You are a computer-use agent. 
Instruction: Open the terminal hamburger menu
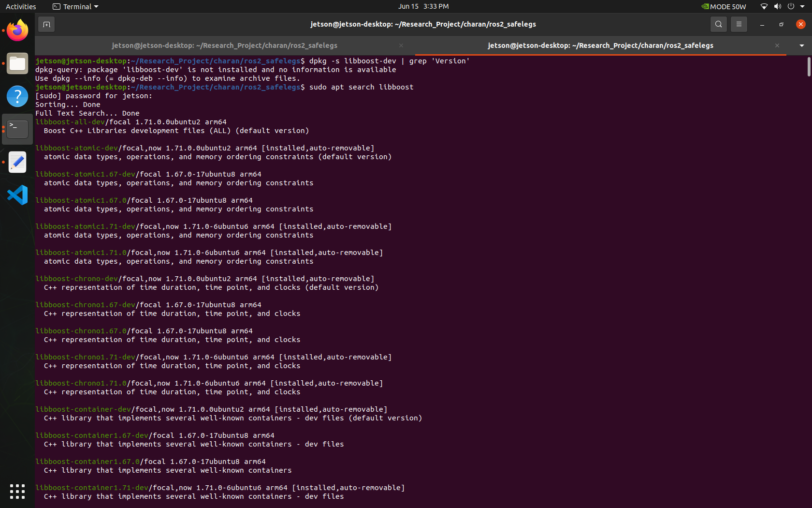point(739,24)
